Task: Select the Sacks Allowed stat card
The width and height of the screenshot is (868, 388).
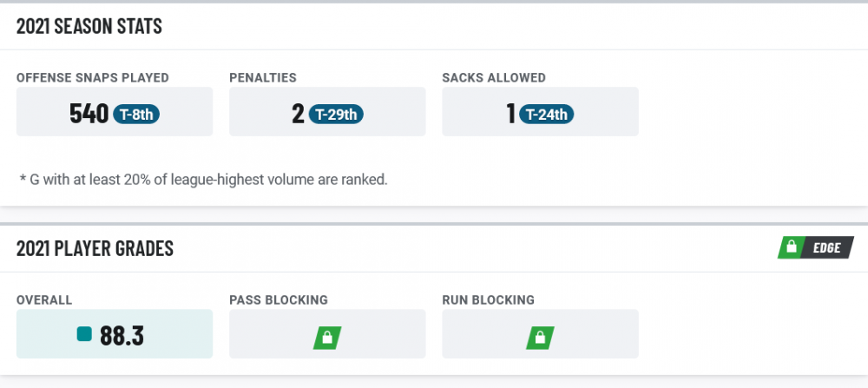Action: (540, 111)
